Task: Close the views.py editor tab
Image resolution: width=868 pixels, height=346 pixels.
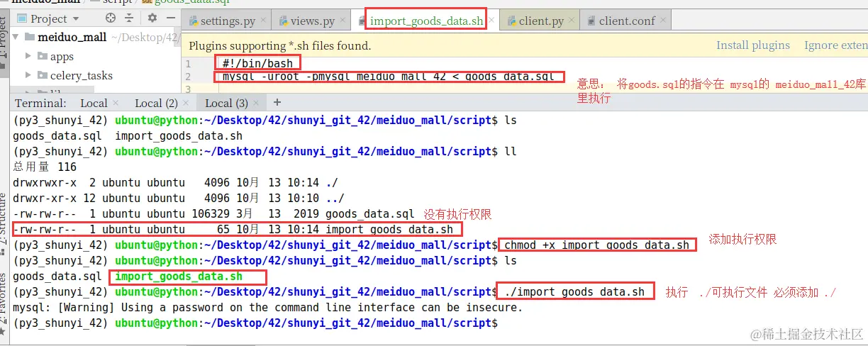Action: (344, 21)
